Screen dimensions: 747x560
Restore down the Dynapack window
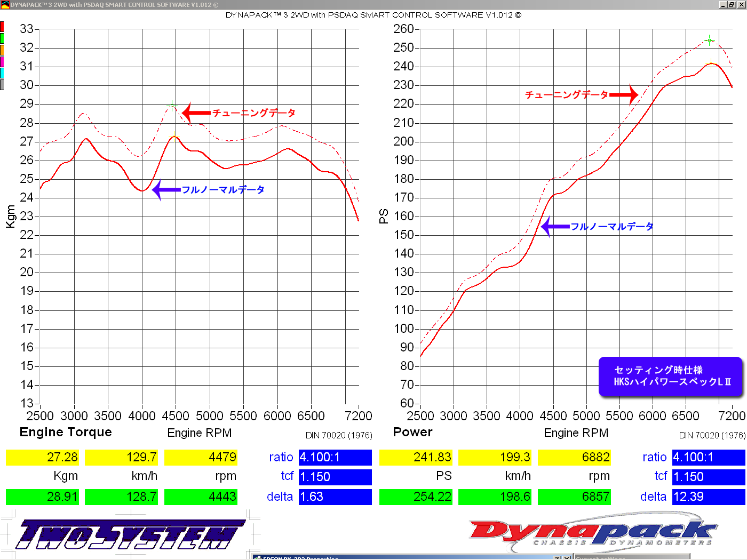coord(732,4)
